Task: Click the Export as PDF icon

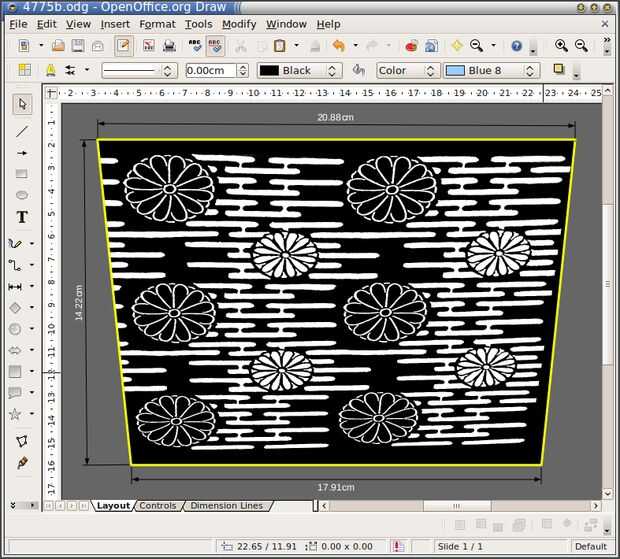Action: coord(148,46)
